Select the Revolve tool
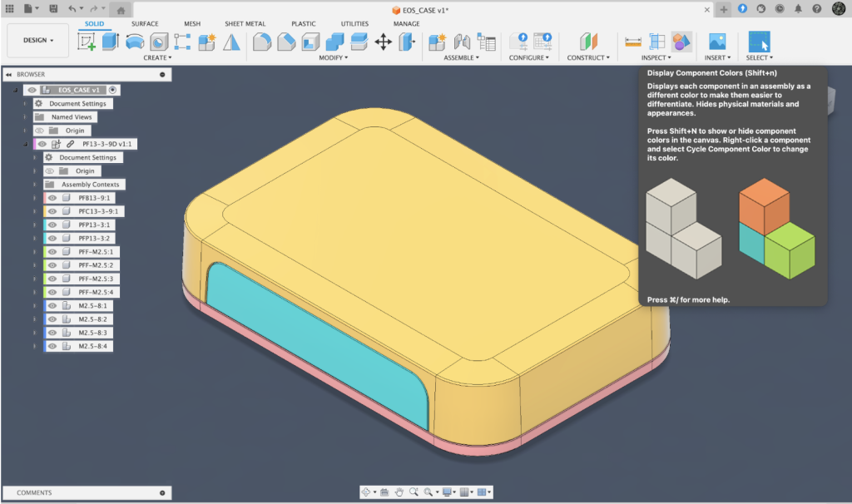 tap(135, 42)
